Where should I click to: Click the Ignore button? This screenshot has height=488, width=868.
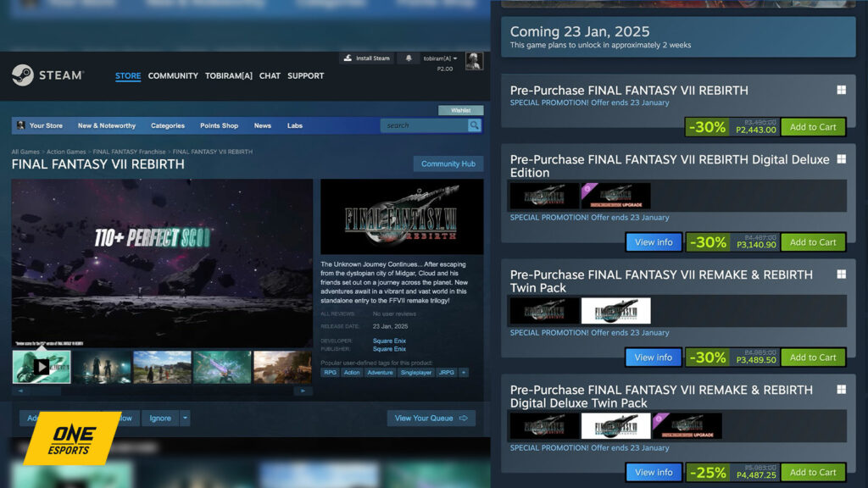pos(160,419)
